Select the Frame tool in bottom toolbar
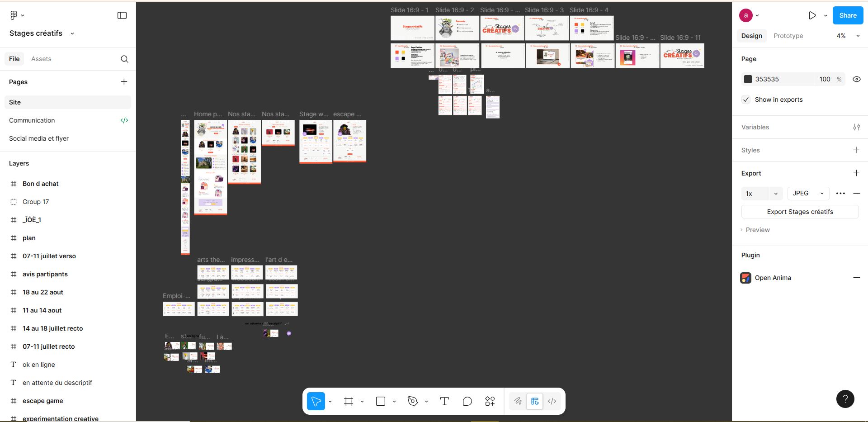The image size is (868, 422). point(348,401)
